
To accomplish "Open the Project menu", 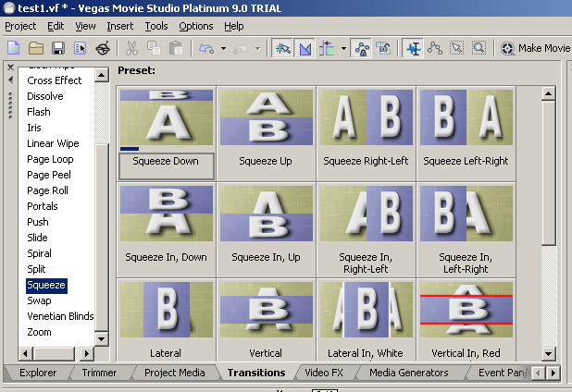I will point(20,26).
